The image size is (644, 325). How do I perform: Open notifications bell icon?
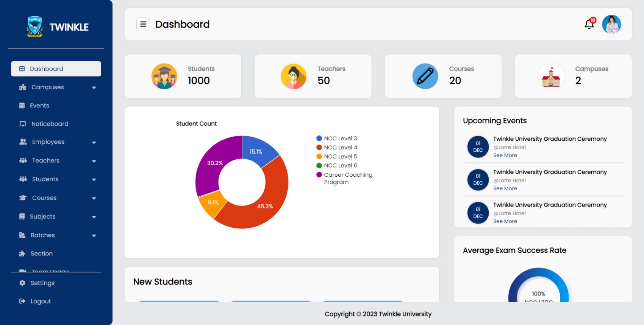point(589,24)
